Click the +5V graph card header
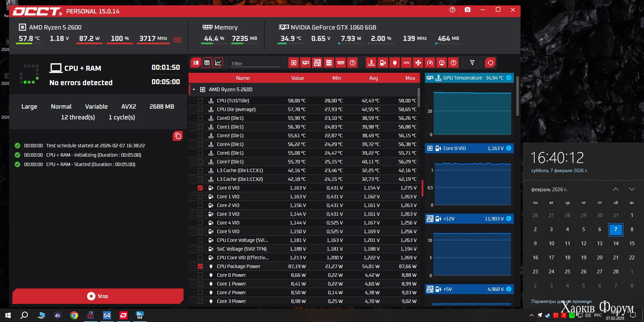Screen dimensions: 644x322 click(x=469, y=289)
